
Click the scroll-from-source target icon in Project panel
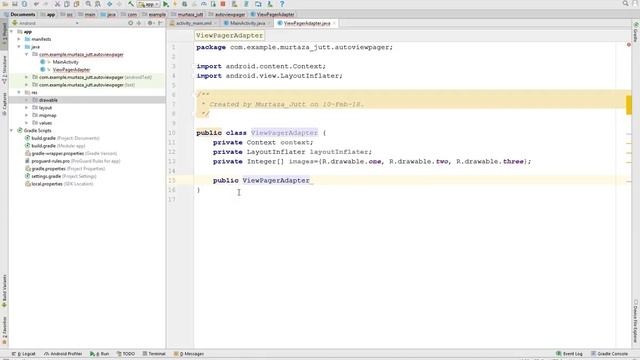pyautogui.click(x=131, y=23)
